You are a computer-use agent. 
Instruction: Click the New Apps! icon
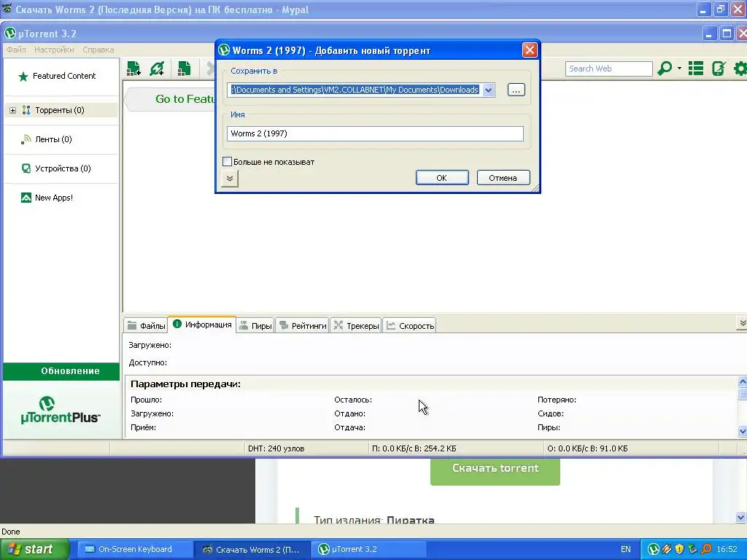tap(26, 198)
